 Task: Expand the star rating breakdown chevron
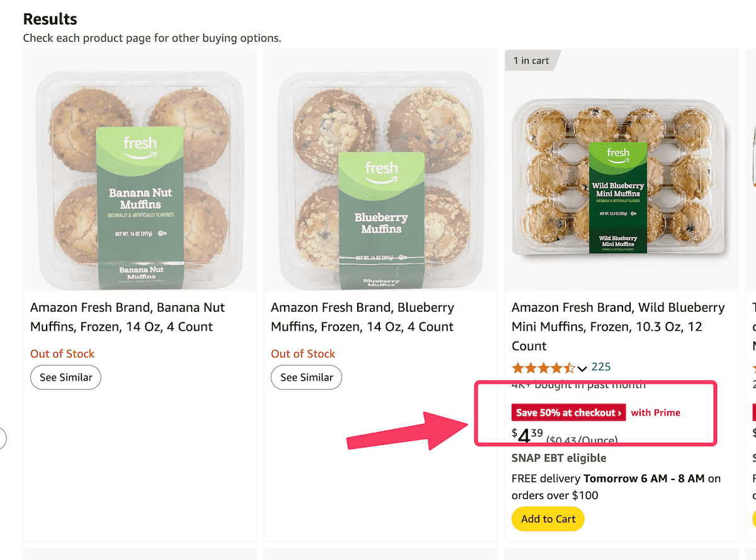(x=583, y=367)
